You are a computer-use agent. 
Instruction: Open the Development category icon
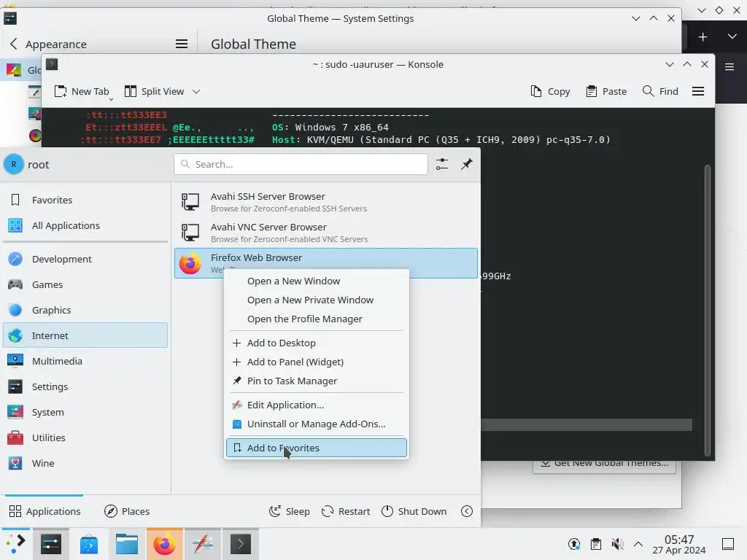[15, 259]
